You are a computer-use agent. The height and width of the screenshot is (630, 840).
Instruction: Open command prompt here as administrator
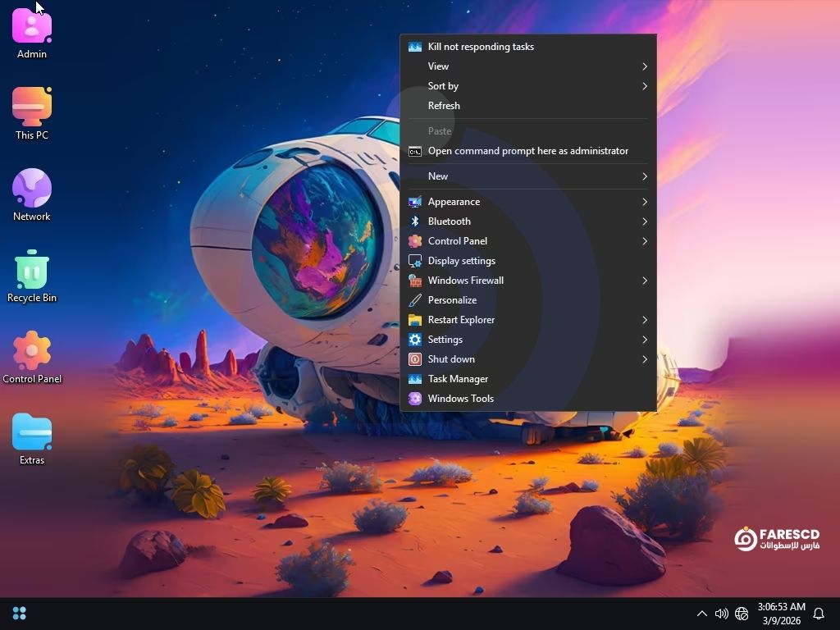click(x=527, y=151)
